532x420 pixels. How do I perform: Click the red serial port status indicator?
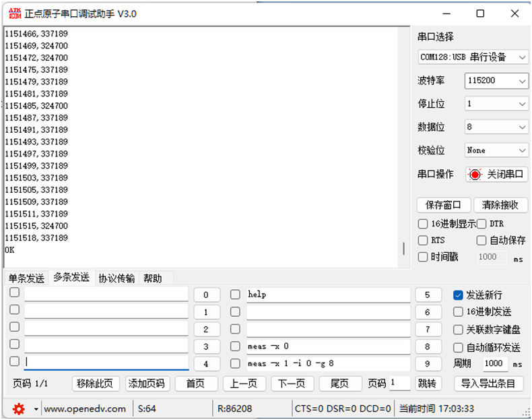coord(475,175)
